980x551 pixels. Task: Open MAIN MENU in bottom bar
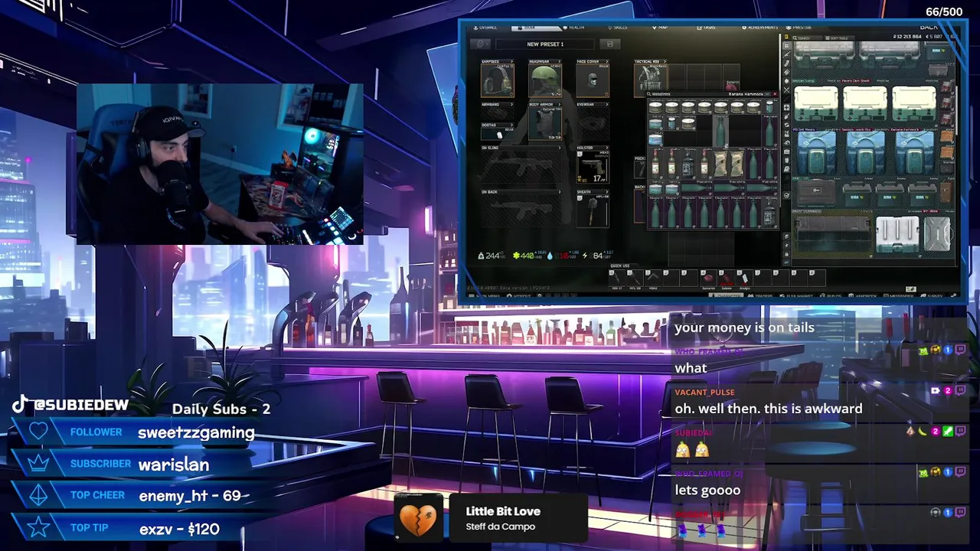[484, 296]
